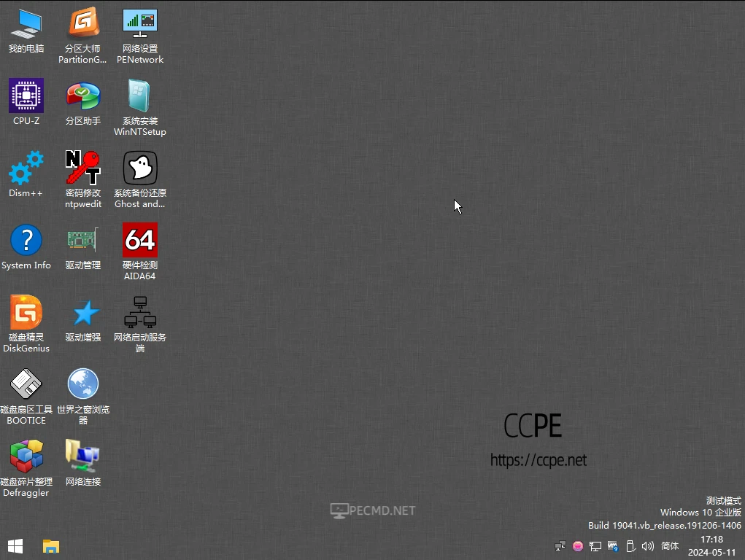Click the USB device eject tray icon
This screenshot has height=560, width=745.
click(630, 546)
